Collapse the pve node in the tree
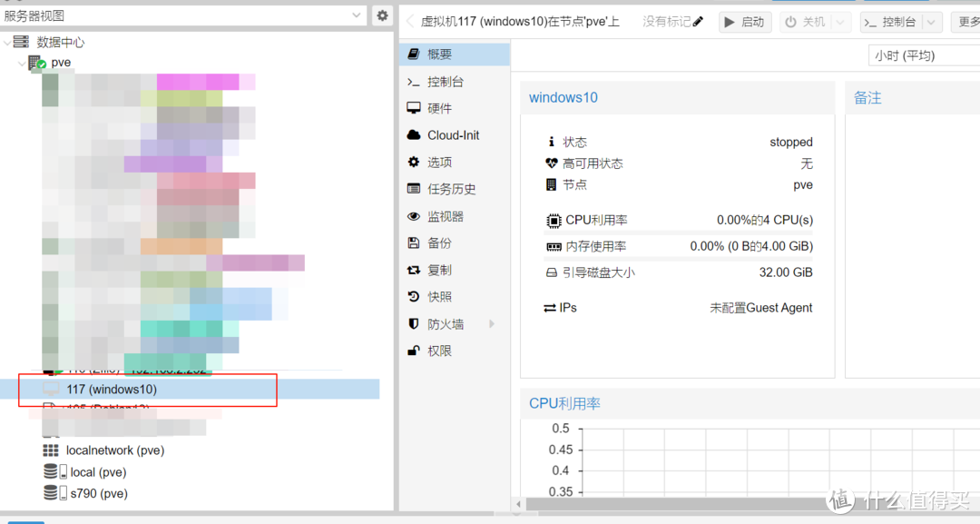Viewport: 980px width, 524px height. (x=20, y=62)
